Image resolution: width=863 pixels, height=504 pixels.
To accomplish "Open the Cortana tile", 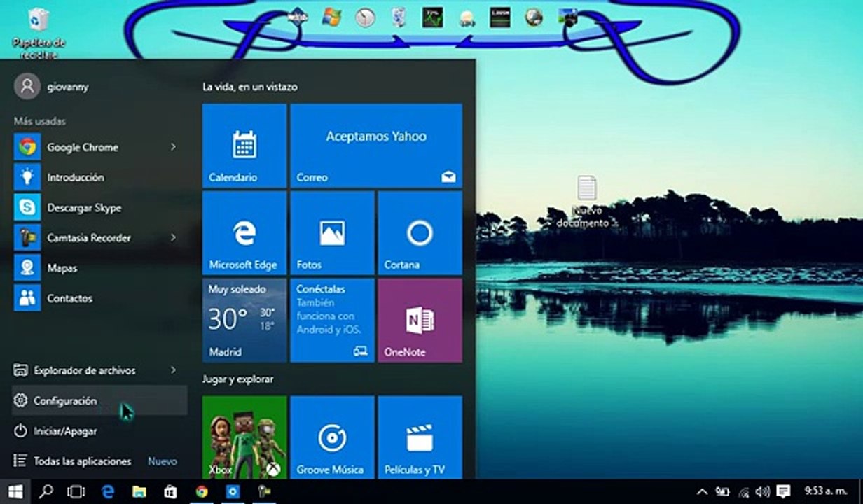I will pyautogui.click(x=420, y=233).
